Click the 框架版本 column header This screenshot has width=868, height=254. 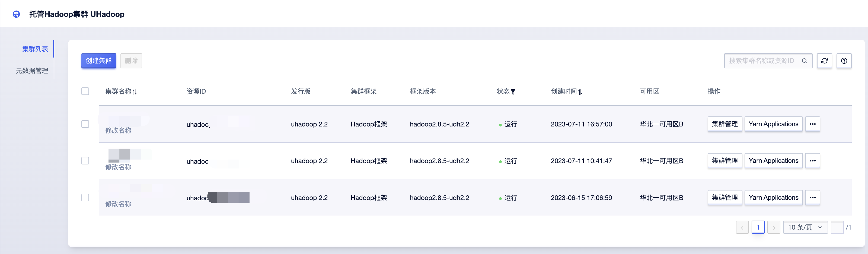423,91
